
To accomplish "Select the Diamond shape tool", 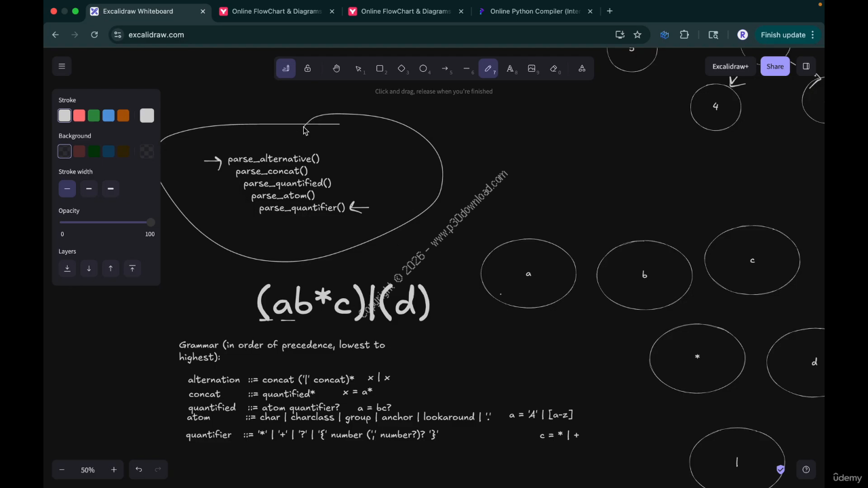I will tap(401, 68).
